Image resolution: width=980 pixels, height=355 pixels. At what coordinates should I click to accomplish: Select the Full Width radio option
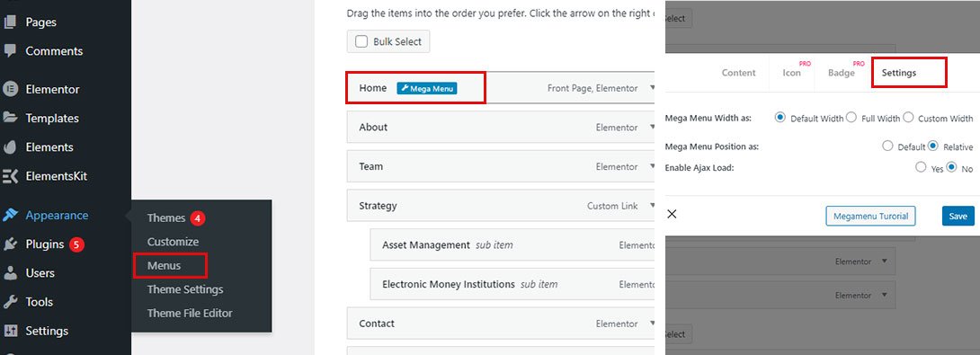(x=851, y=118)
